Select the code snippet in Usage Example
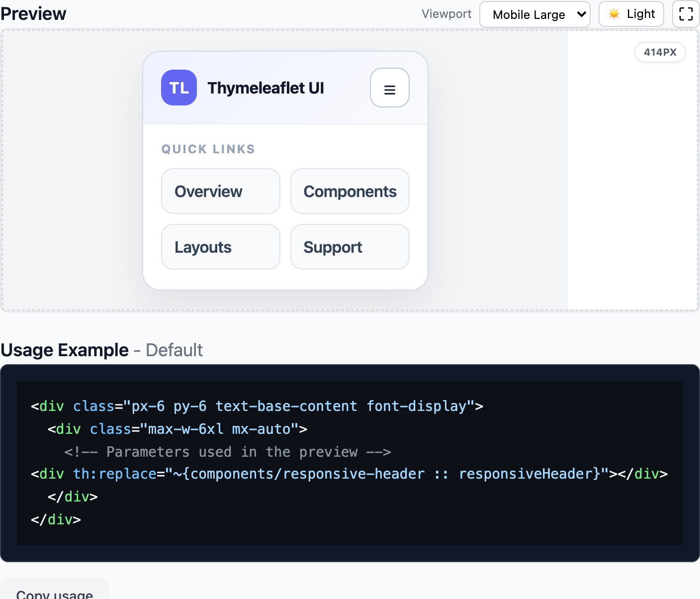 pyautogui.click(x=348, y=463)
